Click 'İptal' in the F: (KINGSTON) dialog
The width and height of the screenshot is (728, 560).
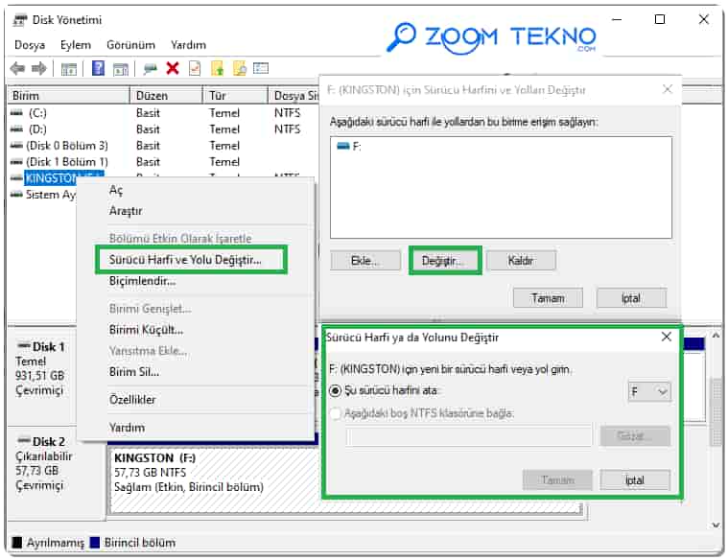click(x=631, y=298)
